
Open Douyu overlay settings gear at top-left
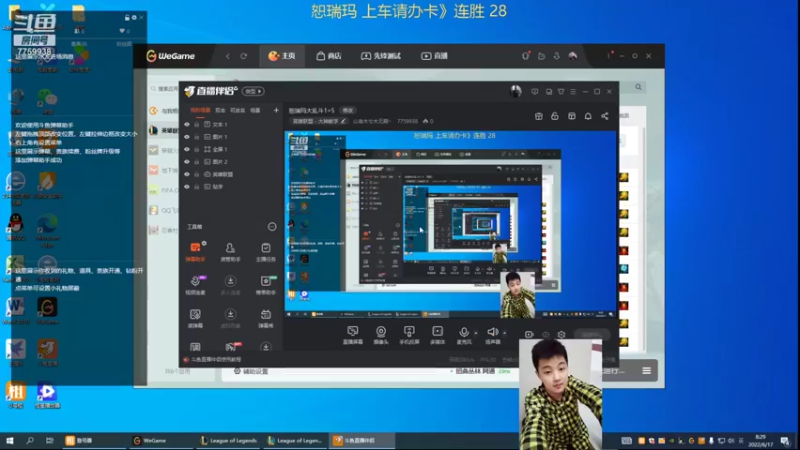[134, 17]
